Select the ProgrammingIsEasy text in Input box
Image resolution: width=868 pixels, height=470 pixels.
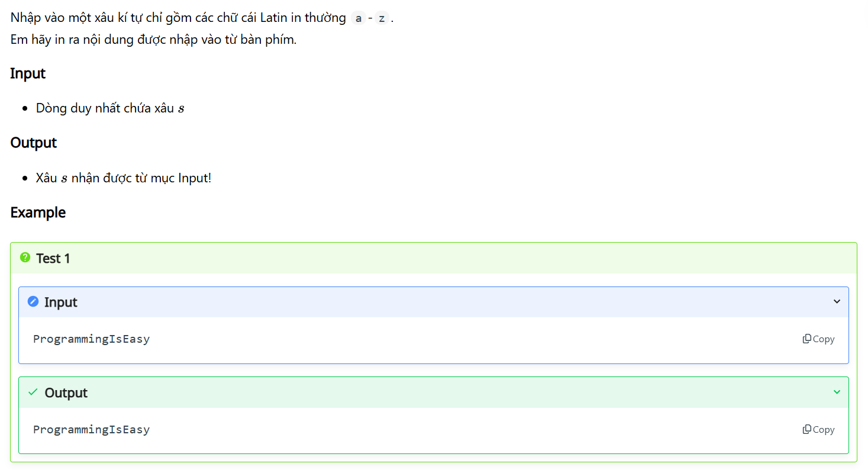click(91, 339)
